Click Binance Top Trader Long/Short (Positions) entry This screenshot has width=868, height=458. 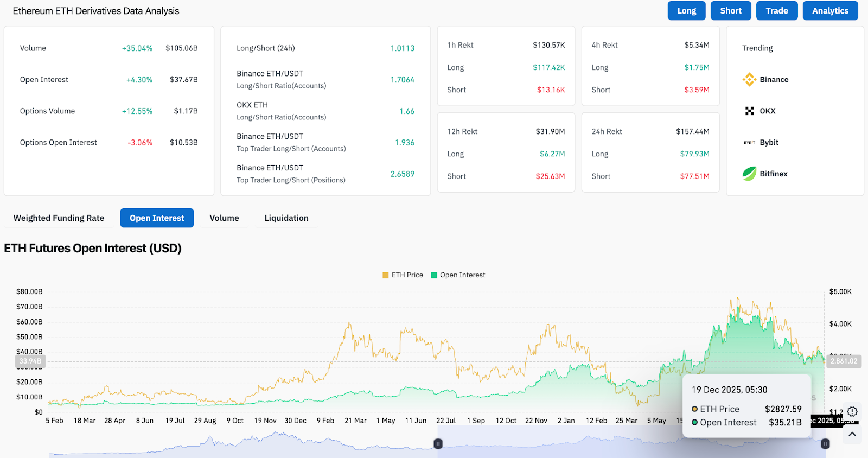[x=291, y=174]
